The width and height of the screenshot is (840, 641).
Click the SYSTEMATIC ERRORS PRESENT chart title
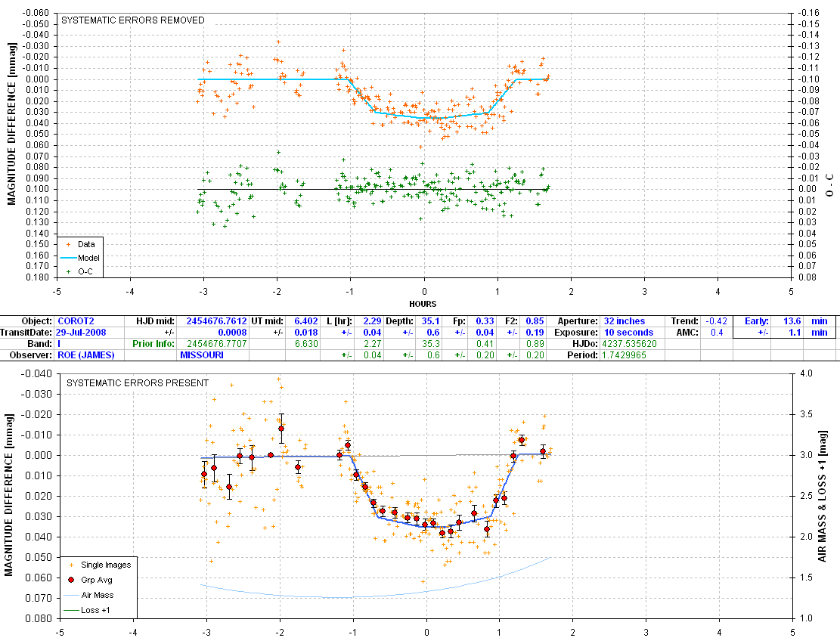[138, 383]
